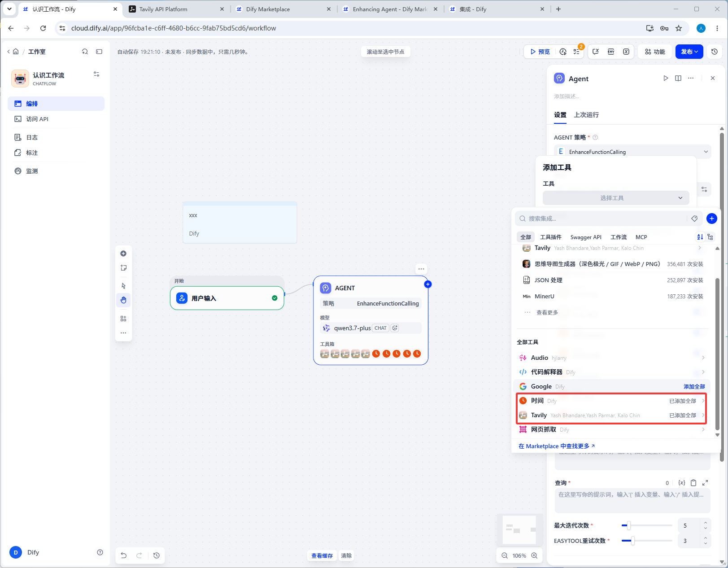Screen dimensions: 728x568
Task: Click the help question icon at sidebar bottom
Action: 100,552
